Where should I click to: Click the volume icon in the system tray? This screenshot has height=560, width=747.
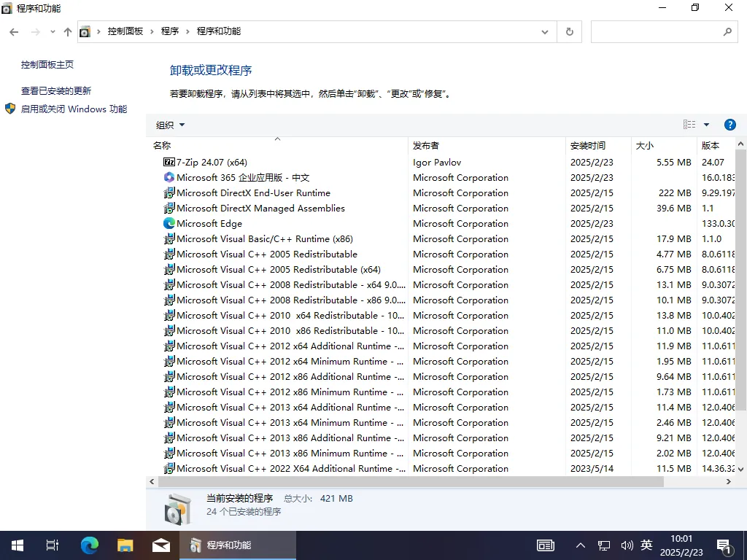click(x=627, y=545)
